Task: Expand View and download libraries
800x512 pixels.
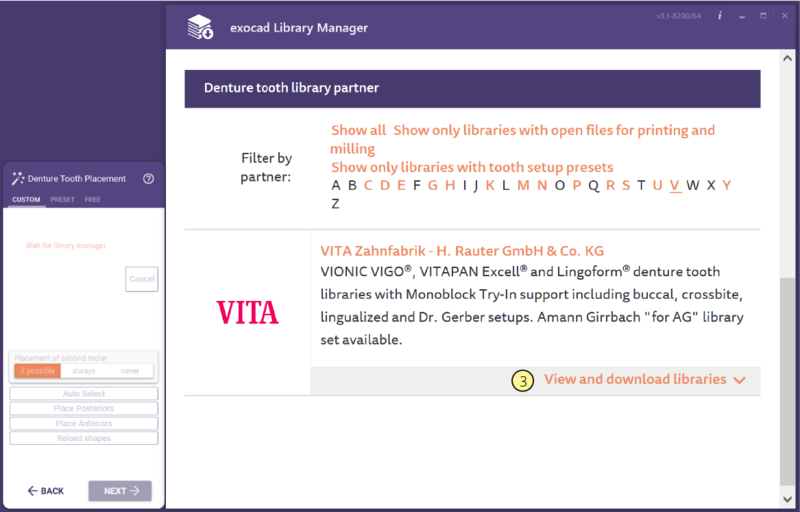Action: (635, 379)
